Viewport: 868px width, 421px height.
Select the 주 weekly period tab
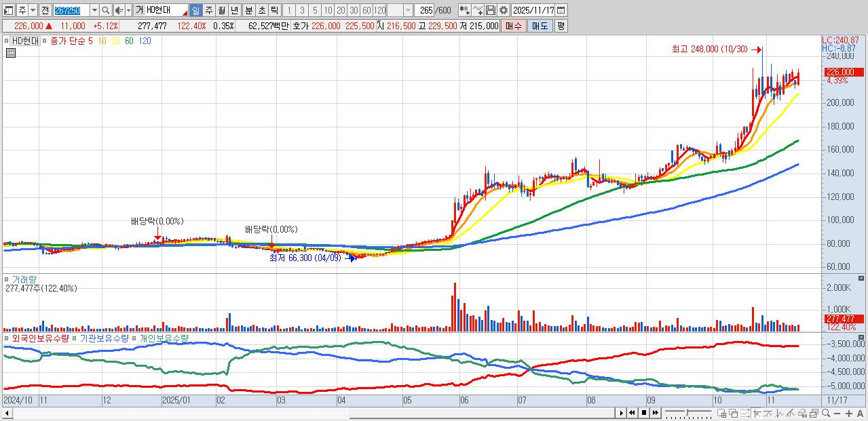tap(208, 10)
